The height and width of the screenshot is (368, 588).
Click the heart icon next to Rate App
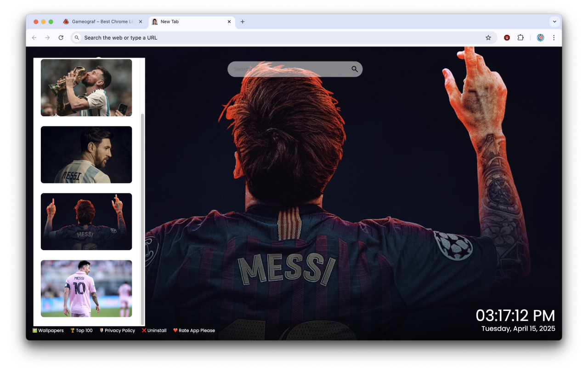tap(176, 330)
